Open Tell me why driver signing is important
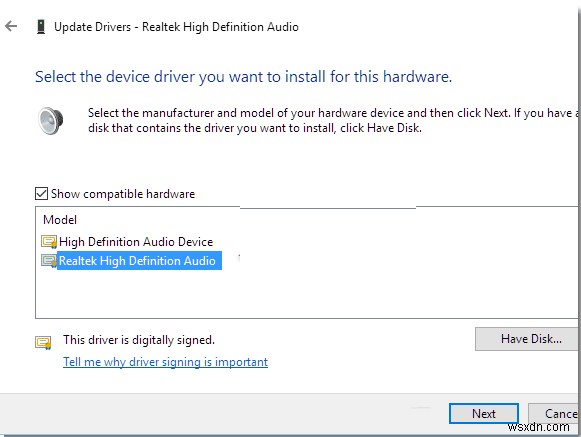The image size is (581, 437). pos(165,362)
